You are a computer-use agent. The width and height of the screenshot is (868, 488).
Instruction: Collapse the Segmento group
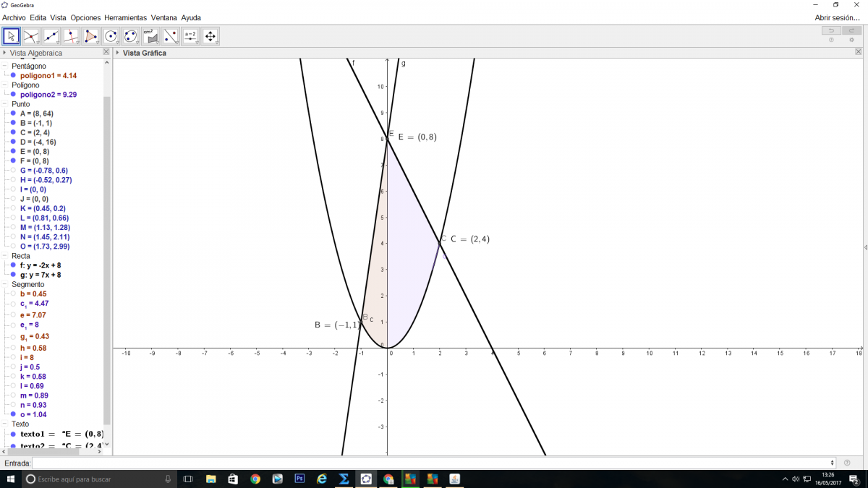(x=4, y=284)
